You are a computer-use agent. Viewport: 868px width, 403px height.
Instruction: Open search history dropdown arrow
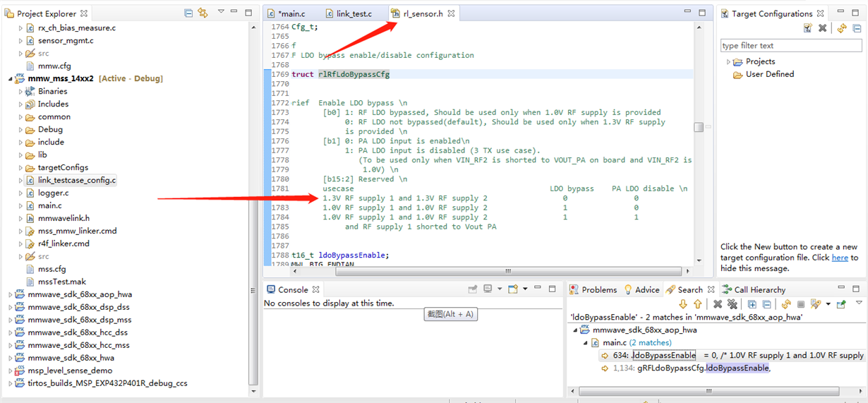tap(828, 304)
